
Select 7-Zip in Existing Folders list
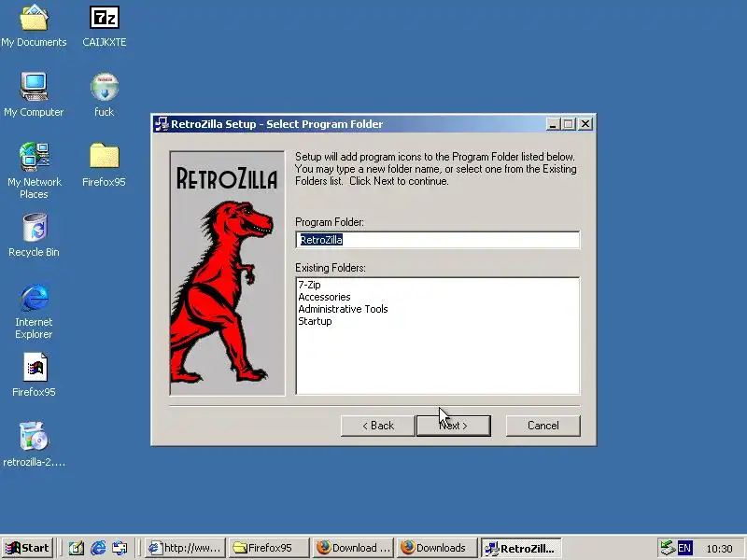coord(310,285)
